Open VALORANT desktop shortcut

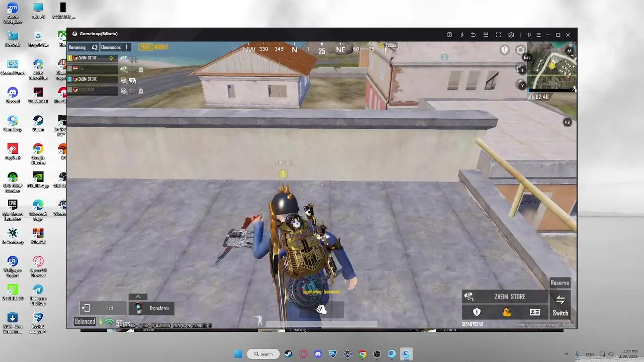tap(38, 96)
